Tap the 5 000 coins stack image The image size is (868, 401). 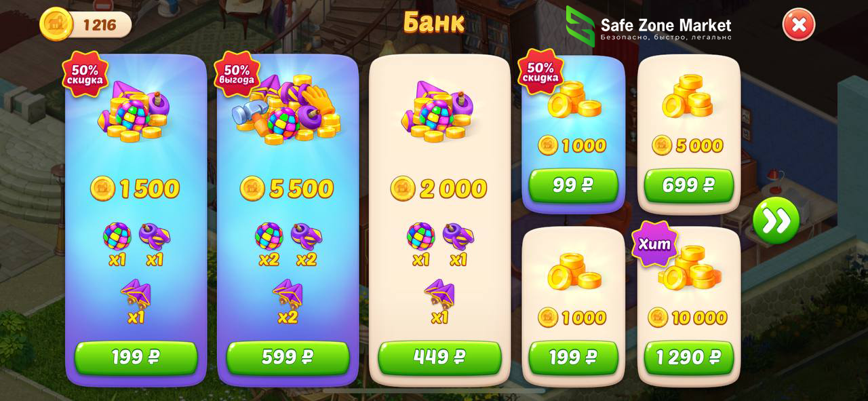click(688, 97)
